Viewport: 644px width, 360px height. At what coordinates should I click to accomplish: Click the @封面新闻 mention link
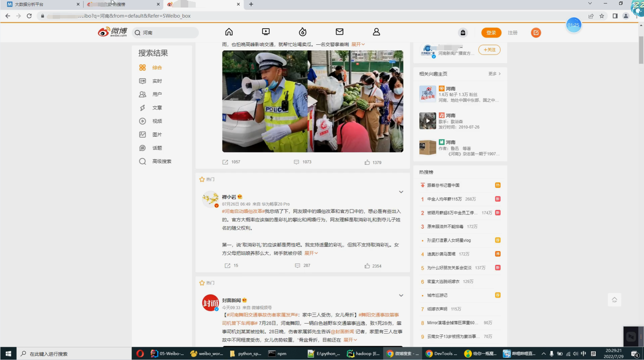coord(342,331)
